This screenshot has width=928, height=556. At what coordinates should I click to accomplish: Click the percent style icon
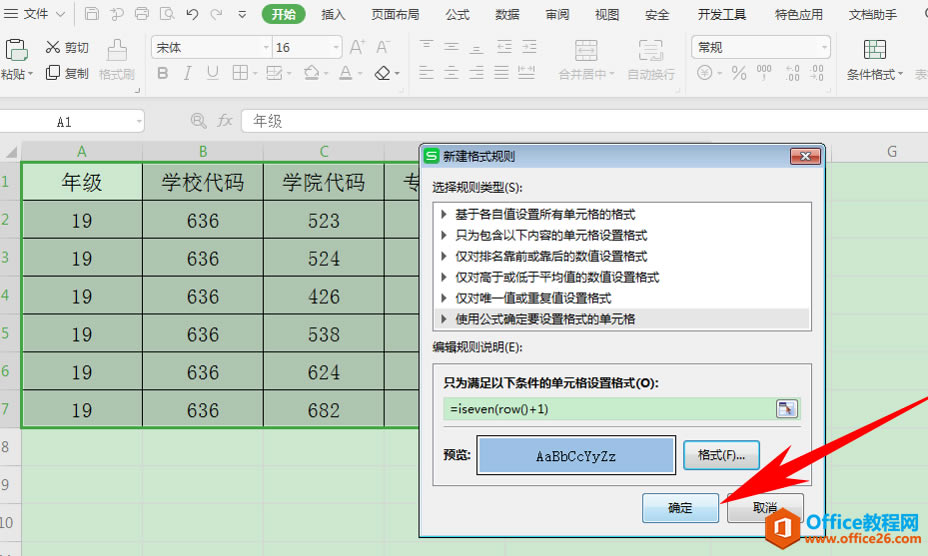(x=739, y=73)
